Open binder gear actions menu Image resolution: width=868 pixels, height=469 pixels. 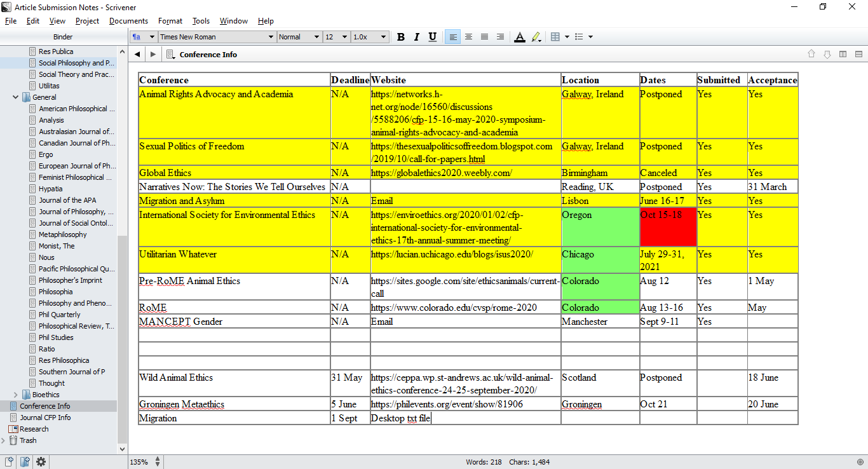point(41,462)
